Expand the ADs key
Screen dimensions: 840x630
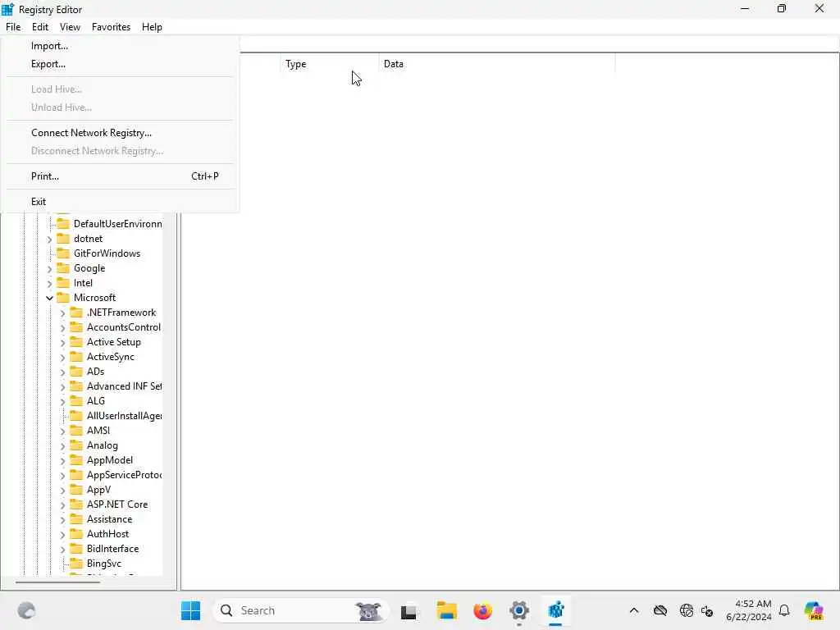point(62,372)
